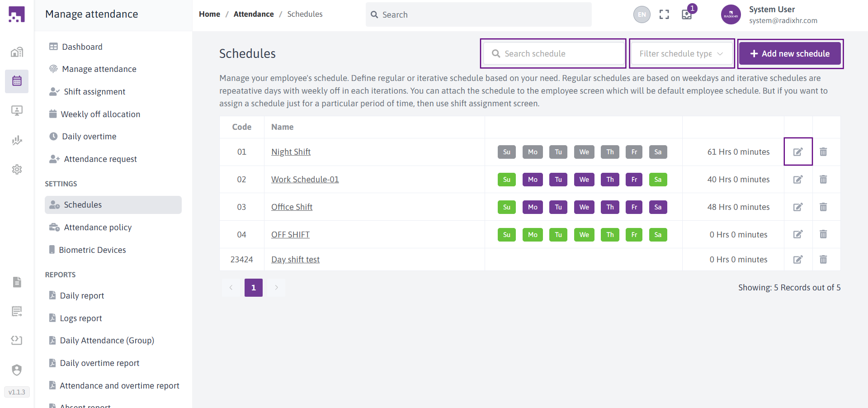The width and height of the screenshot is (868, 408).
Task: Select Attendance policy from settings menu
Action: [98, 228]
